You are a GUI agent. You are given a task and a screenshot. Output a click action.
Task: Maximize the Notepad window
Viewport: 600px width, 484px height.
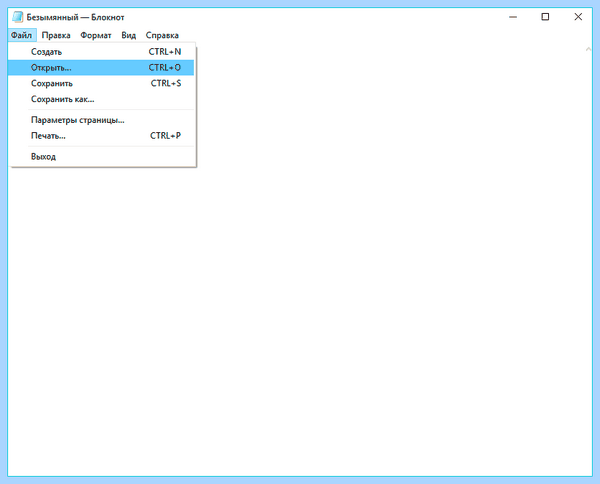pyautogui.click(x=545, y=17)
